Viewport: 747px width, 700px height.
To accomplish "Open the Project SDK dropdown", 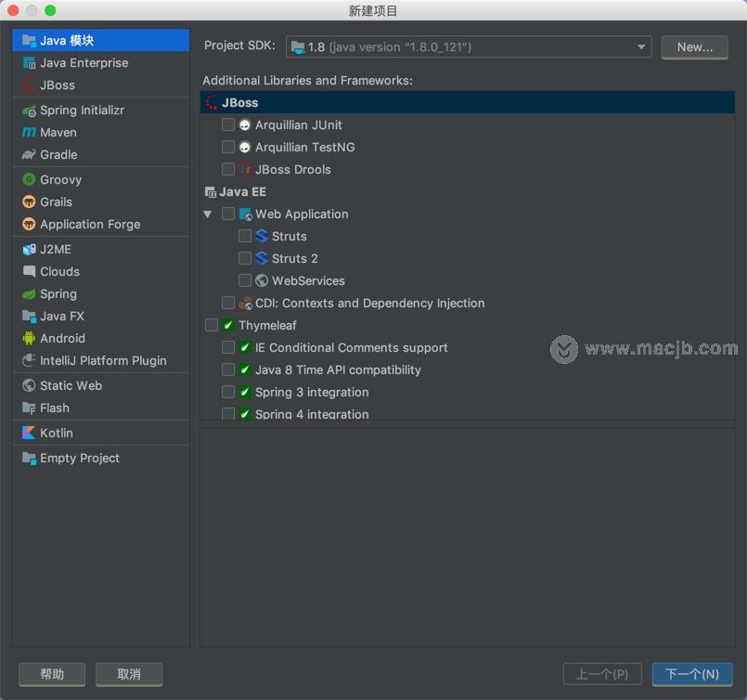I will coord(469,46).
